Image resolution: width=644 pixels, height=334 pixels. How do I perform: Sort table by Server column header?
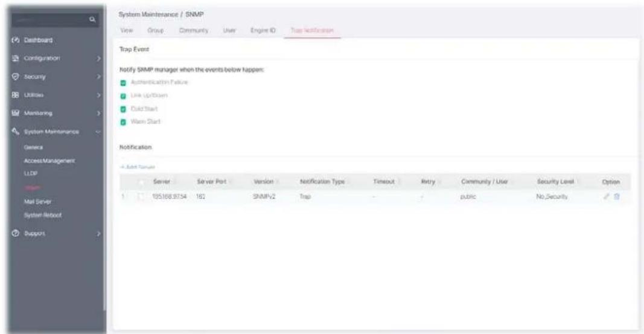tap(161, 182)
